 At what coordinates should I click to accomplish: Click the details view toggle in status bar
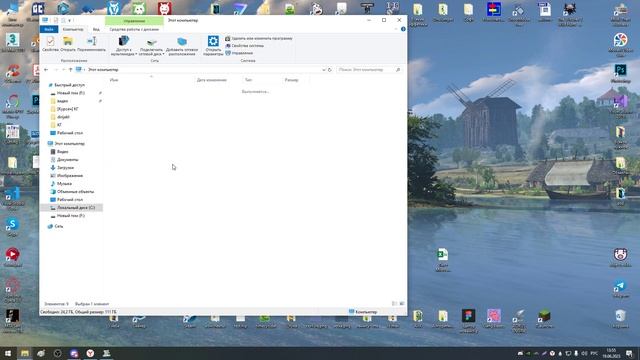(394, 304)
